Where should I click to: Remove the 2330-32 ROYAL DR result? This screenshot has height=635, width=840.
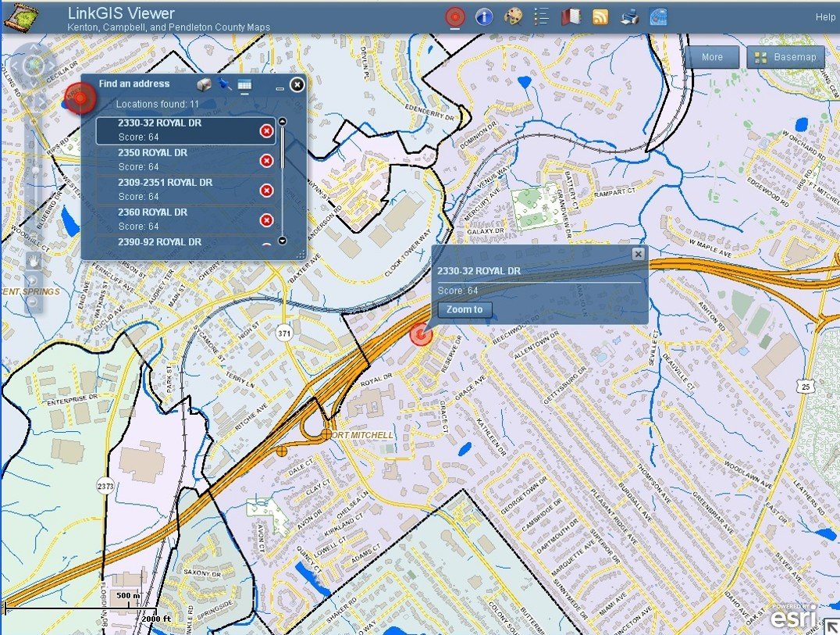pyautogui.click(x=266, y=130)
